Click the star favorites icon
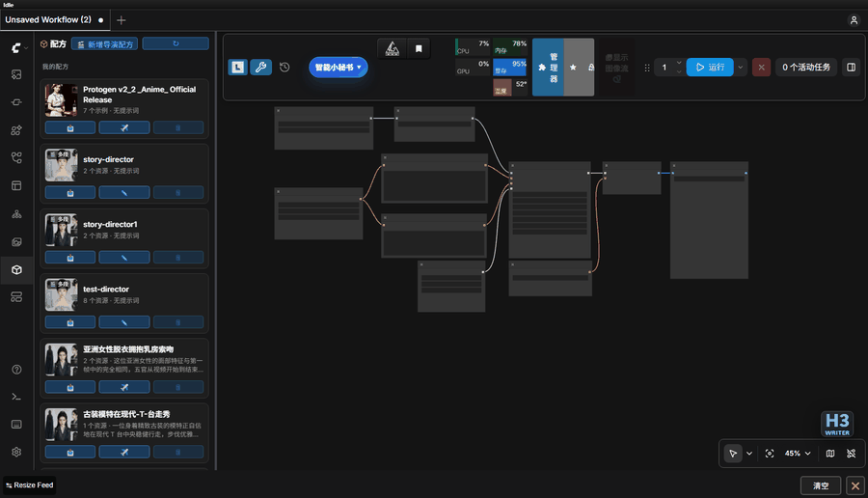868x498 pixels. tap(573, 67)
